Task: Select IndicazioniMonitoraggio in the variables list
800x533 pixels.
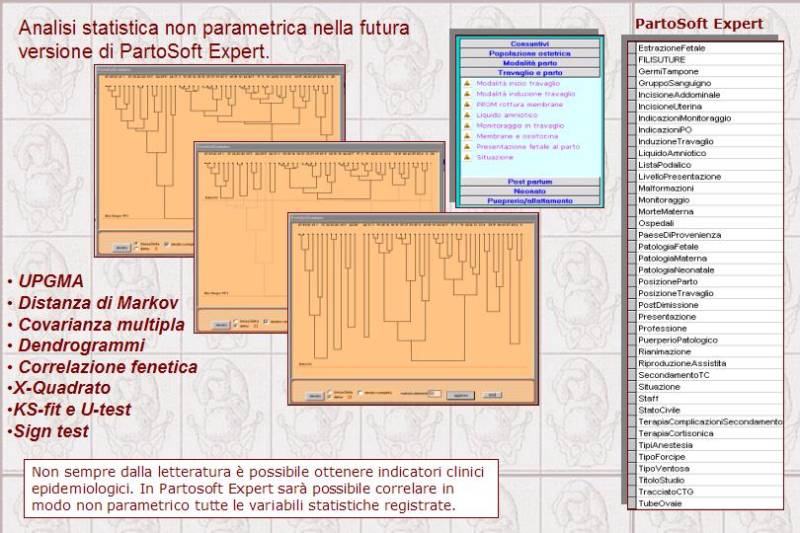Action: [710, 118]
